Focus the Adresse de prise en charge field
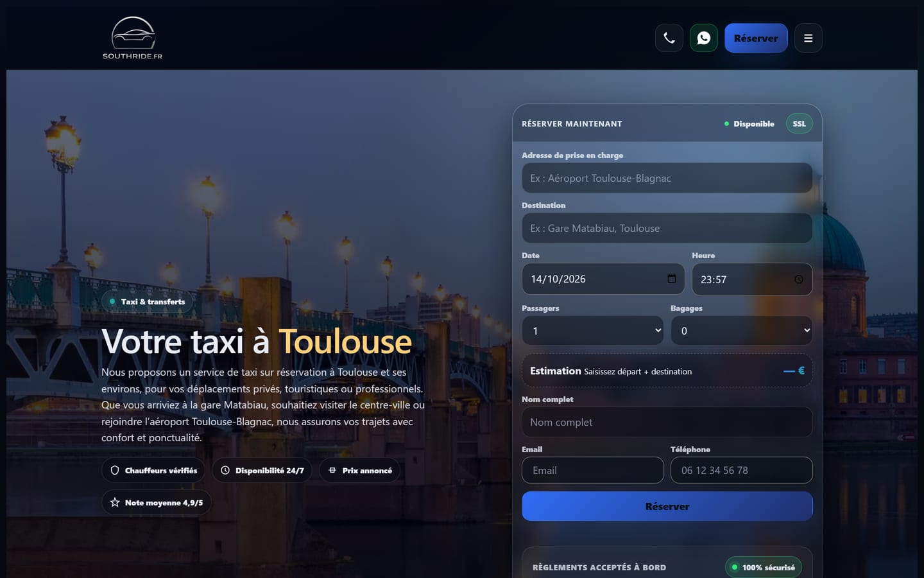Image resolution: width=924 pixels, height=578 pixels. (667, 178)
